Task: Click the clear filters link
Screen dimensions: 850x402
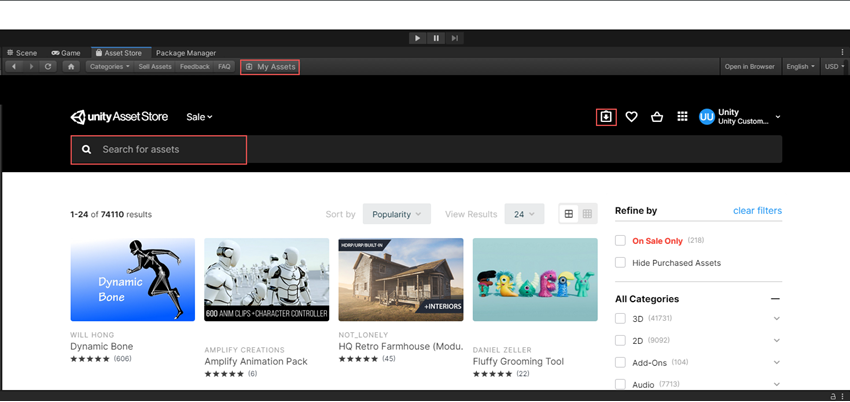Action: (757, 211)
